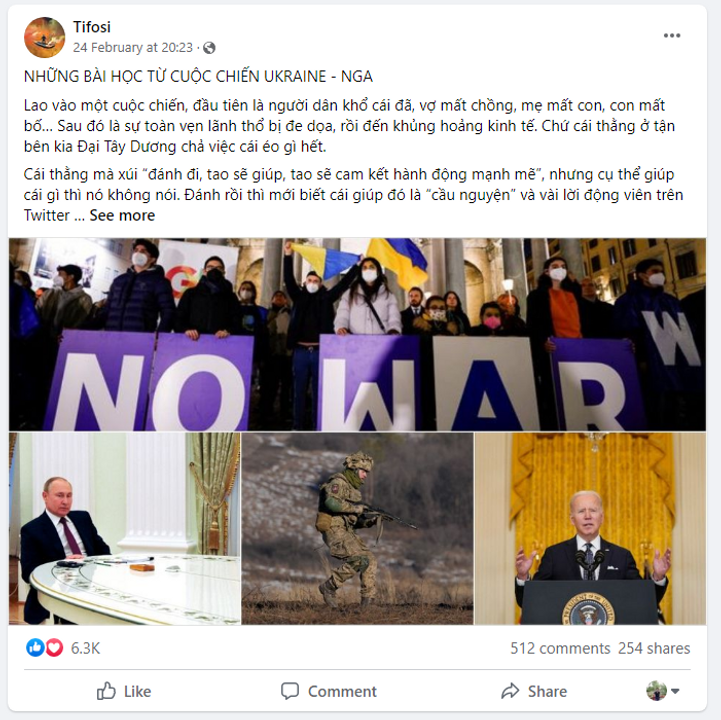Expand post text with See more
Screen dimensions: 721x720
point(122,215)
